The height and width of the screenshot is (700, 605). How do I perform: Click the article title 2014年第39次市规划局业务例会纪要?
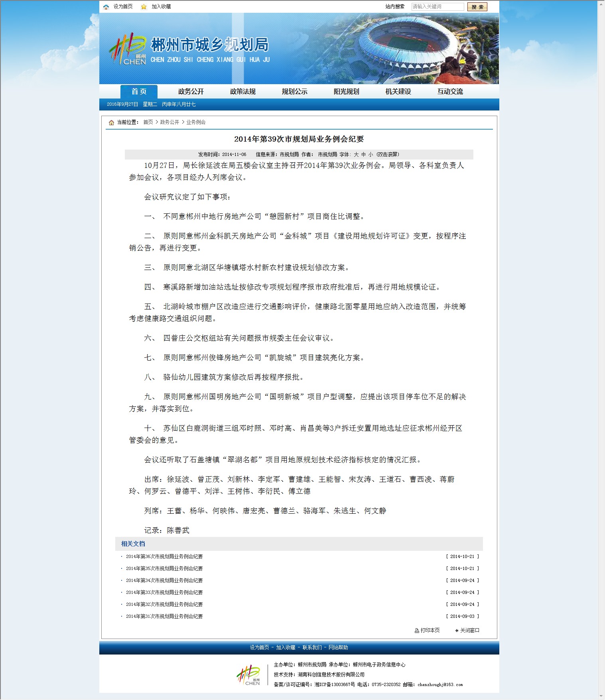(x=299, y=139)
